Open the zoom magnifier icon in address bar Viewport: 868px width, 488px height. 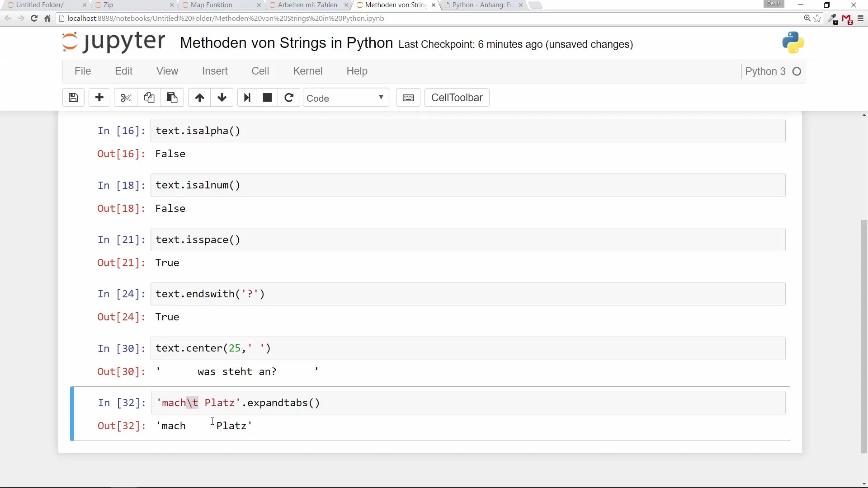pyautogui.click(x=807, y=19)
